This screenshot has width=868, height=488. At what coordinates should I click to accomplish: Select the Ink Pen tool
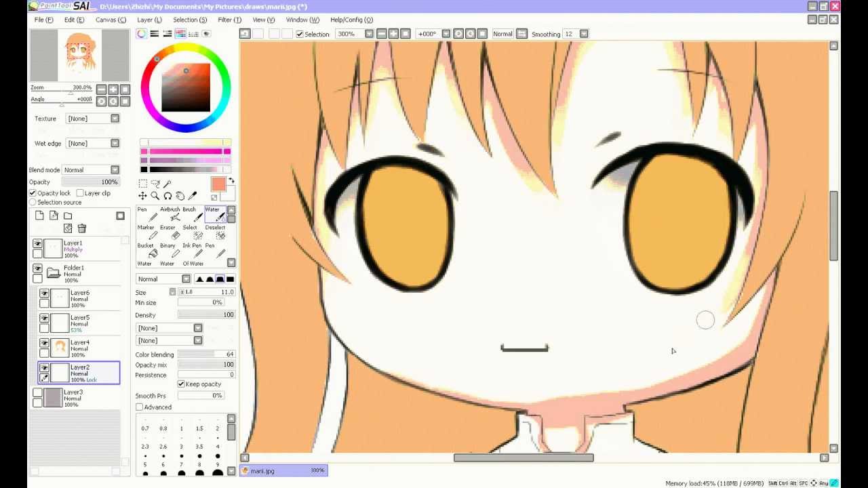click(x=193, y=251)
